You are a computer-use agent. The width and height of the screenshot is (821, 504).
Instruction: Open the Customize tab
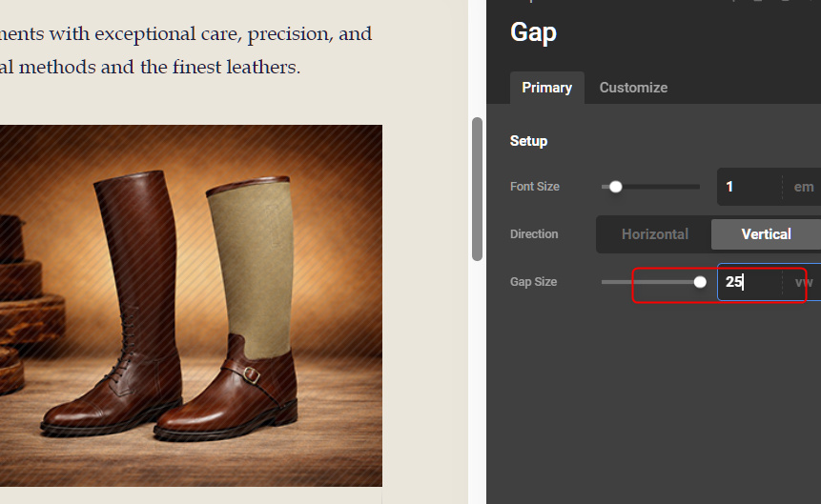[633, 88]
